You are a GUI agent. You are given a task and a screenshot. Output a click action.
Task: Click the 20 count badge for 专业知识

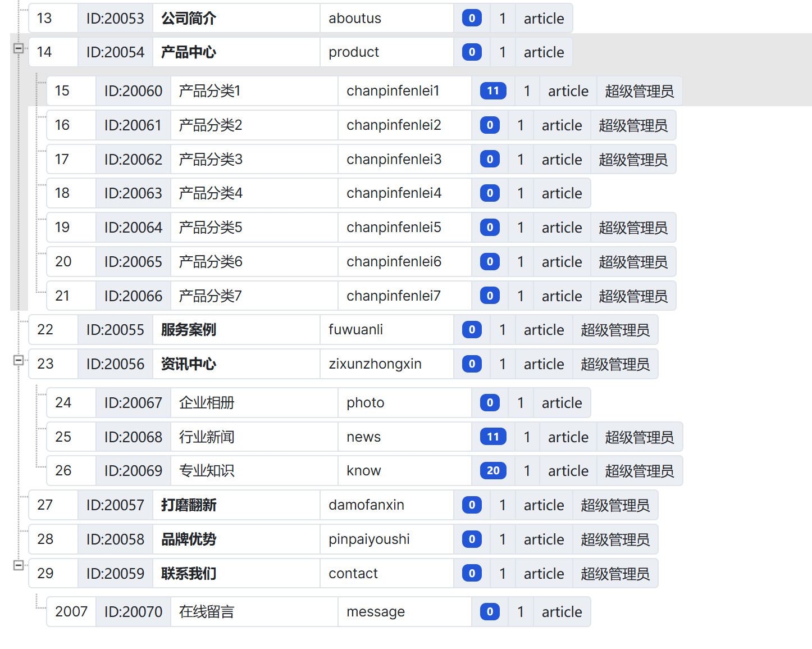pos(492,471)
